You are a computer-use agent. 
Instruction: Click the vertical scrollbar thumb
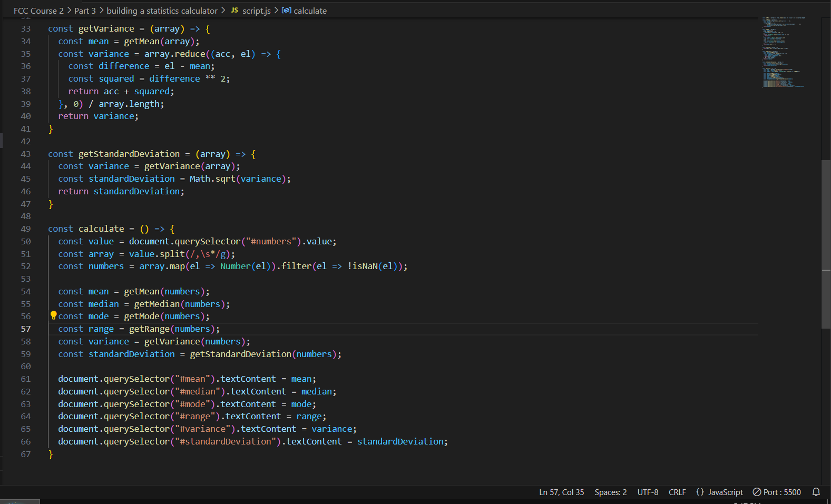tap(826, 244)
